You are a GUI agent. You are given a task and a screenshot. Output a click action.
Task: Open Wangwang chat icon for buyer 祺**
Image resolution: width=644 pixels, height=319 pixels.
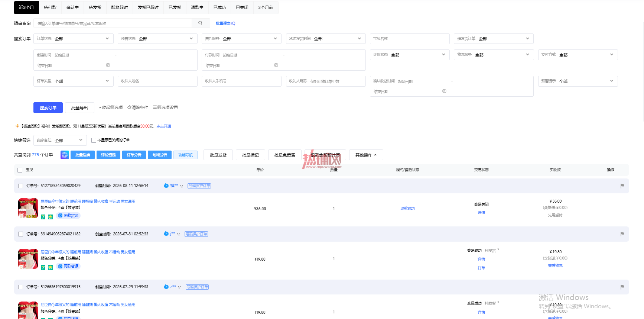tap(166, 186)
